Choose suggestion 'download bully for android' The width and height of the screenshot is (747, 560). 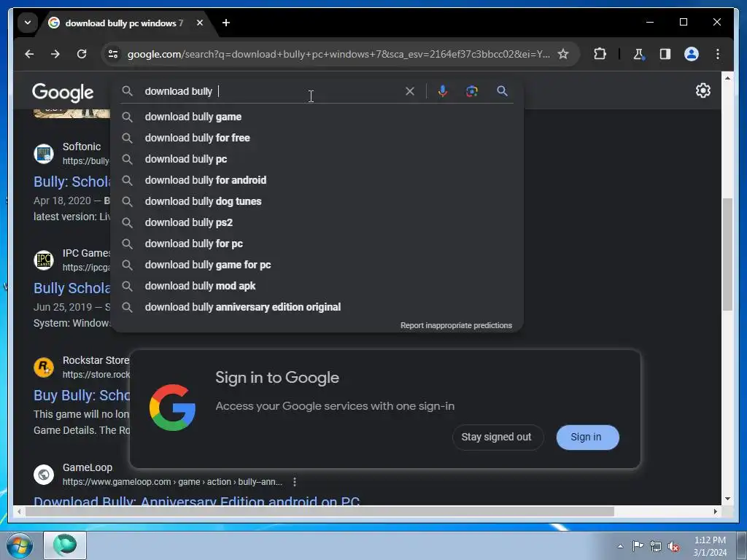[317, 180]
